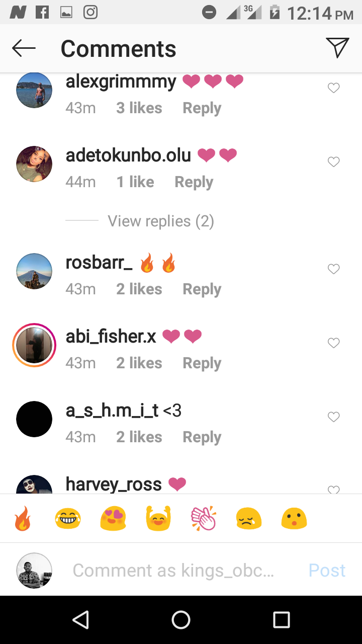View the 3 likes on alexgrimmmy's comment
The height and width of the screenshot is (644, 362).
139,108
